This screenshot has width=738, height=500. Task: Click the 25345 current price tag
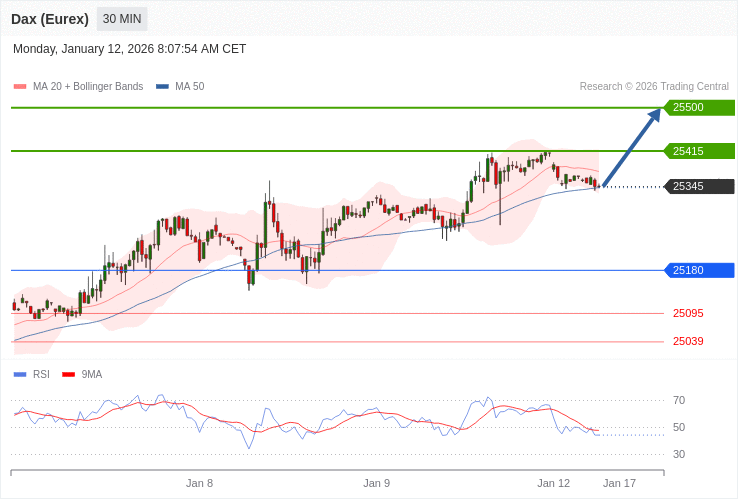(x=699, y=186)
